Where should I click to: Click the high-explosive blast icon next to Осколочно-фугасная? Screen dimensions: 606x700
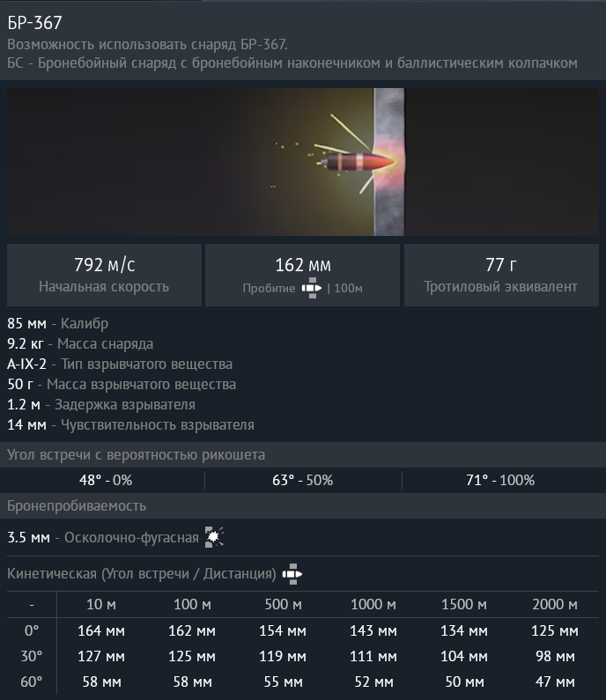coord(214,536)
